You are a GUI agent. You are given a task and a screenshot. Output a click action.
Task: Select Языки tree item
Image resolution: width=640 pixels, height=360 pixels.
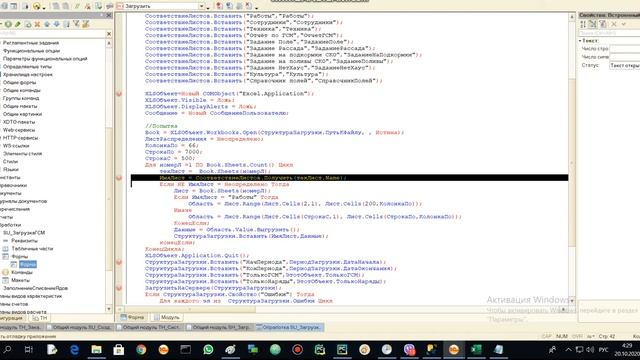[11, 169]
